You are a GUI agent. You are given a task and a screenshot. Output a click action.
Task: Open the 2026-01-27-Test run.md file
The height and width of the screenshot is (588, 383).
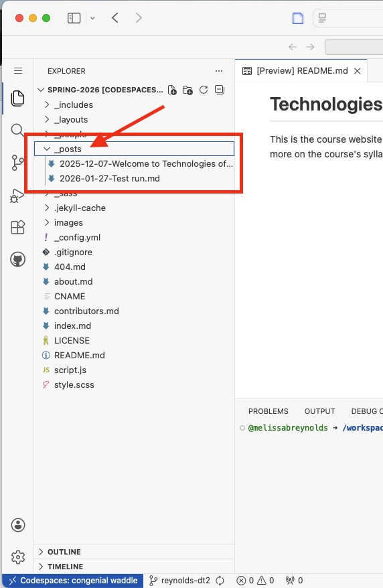(x=134, y=179)
